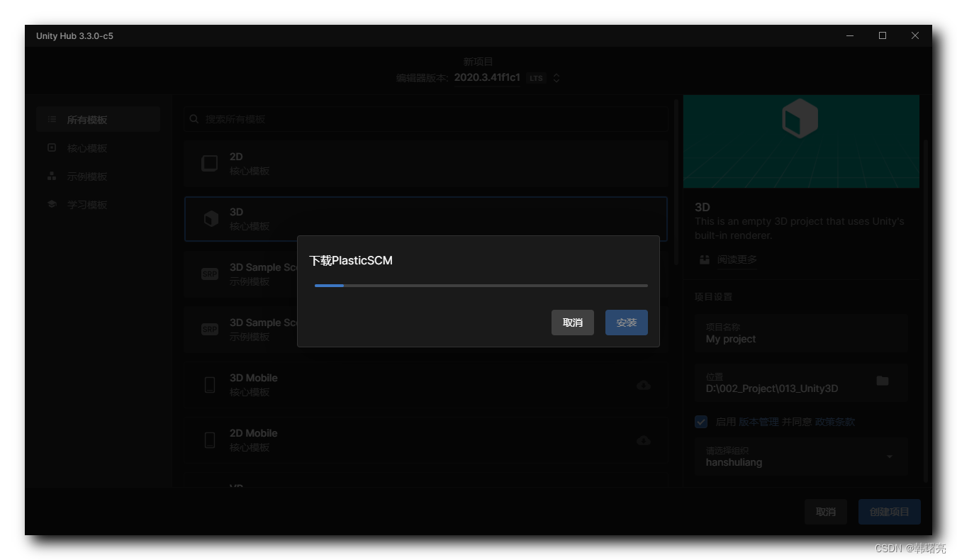Open the editor version 2020.3.41f1c1 selector
Viewport: 957px width, 560px height.
click(x=487, y=78)
